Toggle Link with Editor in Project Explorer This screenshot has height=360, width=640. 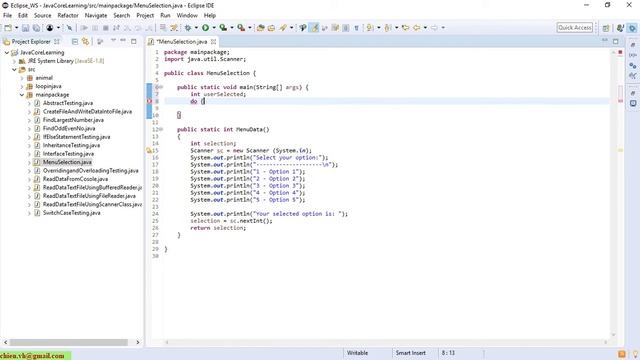85,42
